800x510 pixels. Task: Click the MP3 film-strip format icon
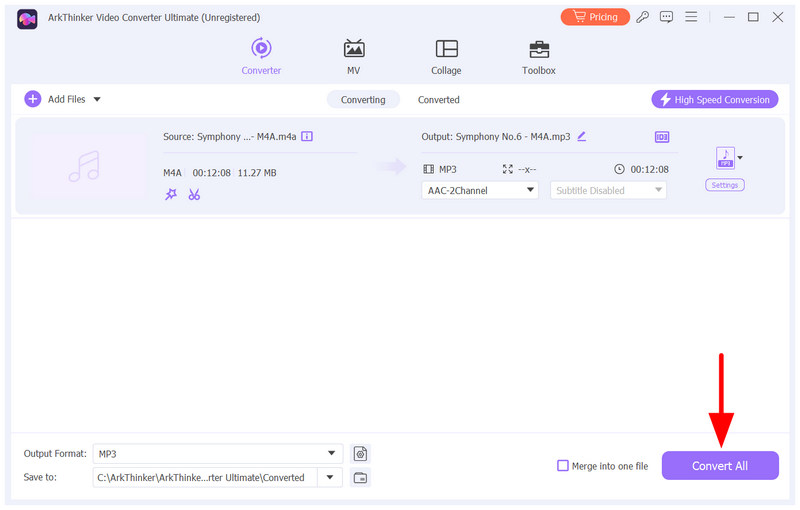tap(429, 169)
